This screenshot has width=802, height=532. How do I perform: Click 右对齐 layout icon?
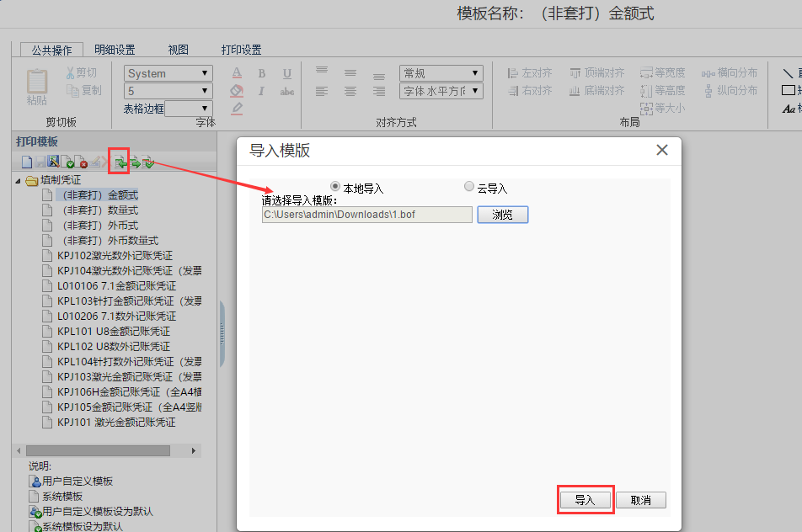click(514, 91)
